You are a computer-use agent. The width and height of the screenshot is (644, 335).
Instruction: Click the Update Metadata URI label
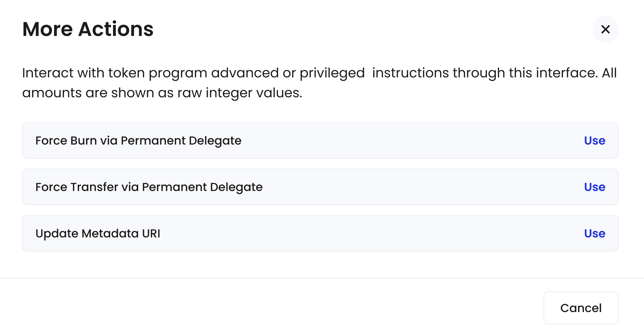click(x=98, y=234)
